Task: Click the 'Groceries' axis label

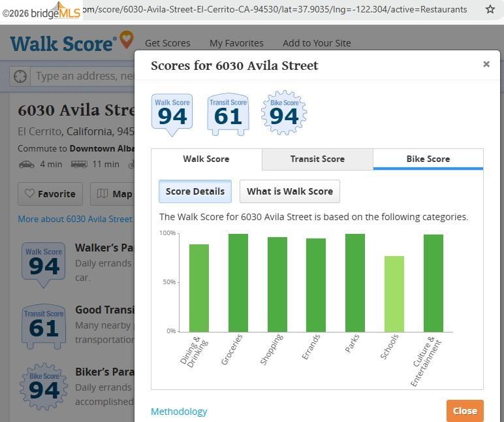Action: tap(232, 349)
